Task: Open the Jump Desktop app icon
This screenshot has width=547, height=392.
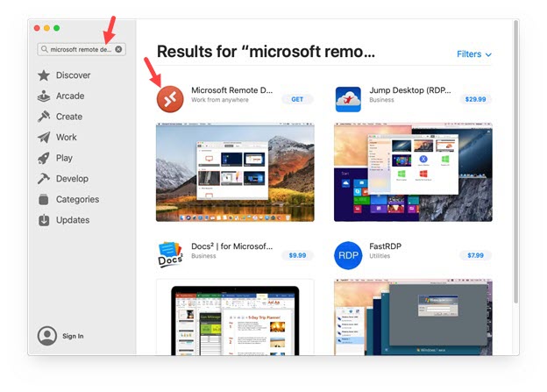Action: point(348,99)
